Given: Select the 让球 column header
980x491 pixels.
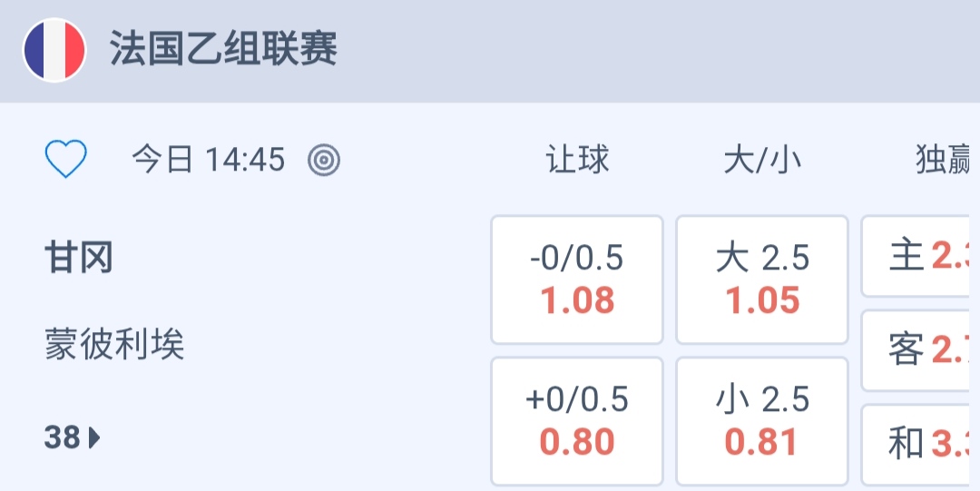Looking at the screenshot, I should coord(577,161).
